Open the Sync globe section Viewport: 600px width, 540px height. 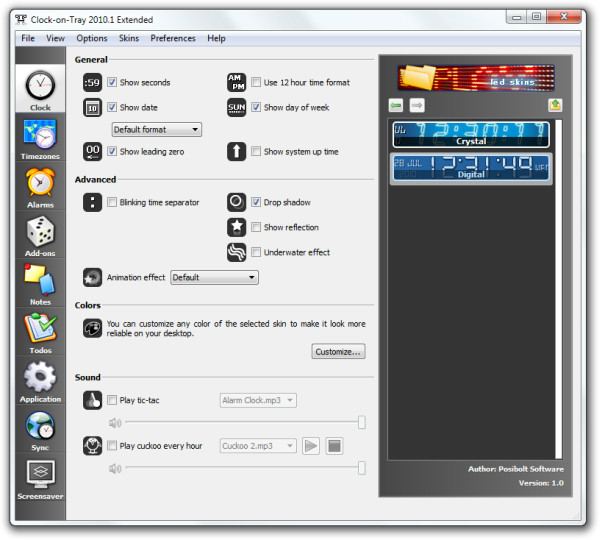coord(40,430)
